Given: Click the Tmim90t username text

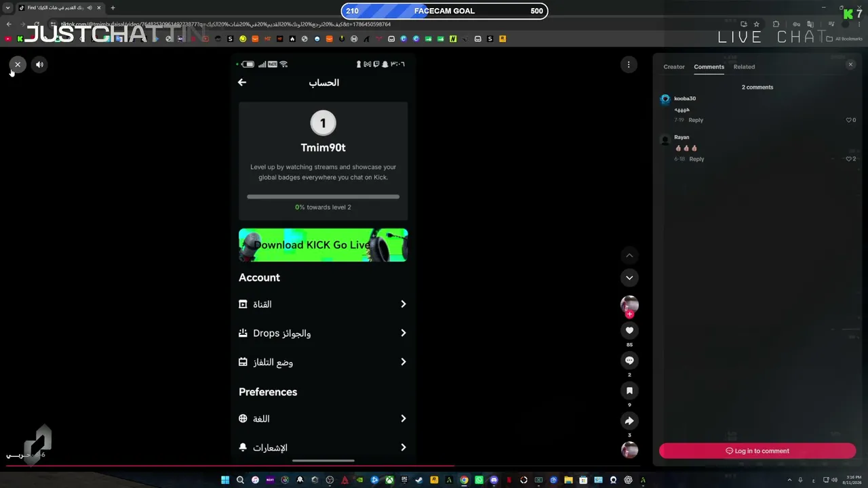Looking at the screenshot, I should point(323,147).
